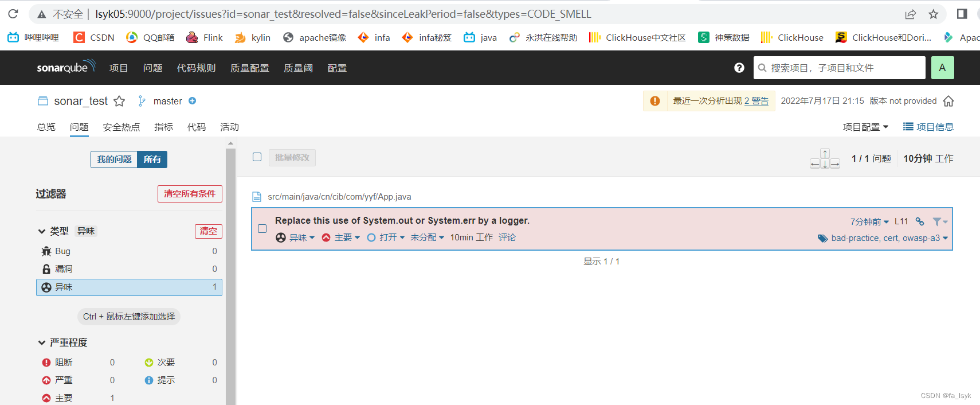The width and height of the screenshot is (980, 405).
Task: Open the help question mark icon
Action: (739, 68)
